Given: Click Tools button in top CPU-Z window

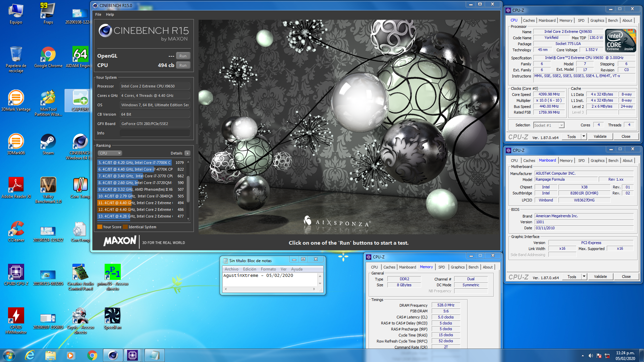Looking at the screenshot, I should pos(572,136).
